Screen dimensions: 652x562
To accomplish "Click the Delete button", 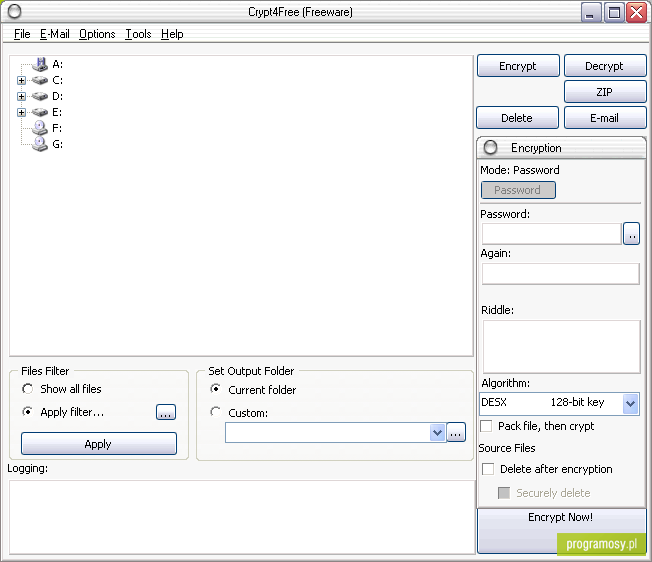I will click(517, 118).
